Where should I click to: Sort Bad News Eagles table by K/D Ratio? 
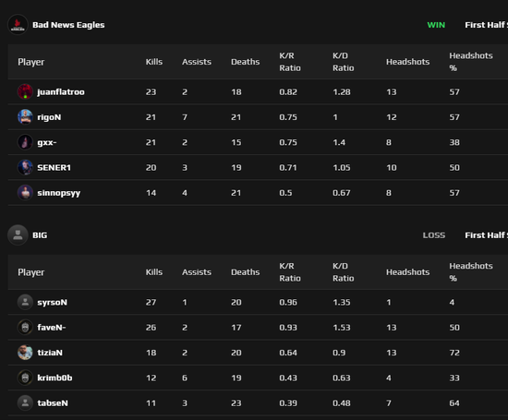343,62
